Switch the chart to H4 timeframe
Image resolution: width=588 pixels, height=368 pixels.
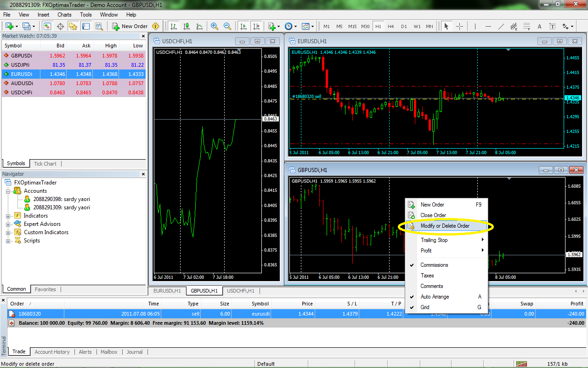[x=391, y=26]
